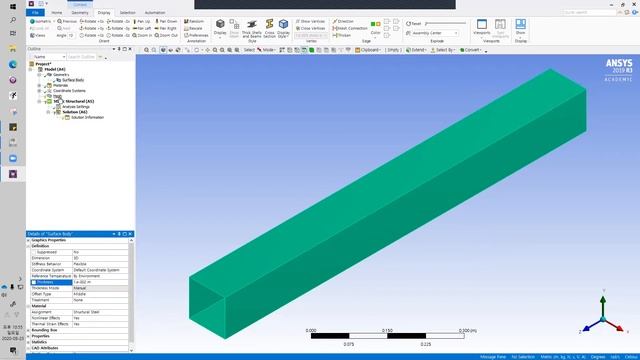Expand the Statistics section in Details
This screenshot has height=360, width=640.
coord(29,342)
